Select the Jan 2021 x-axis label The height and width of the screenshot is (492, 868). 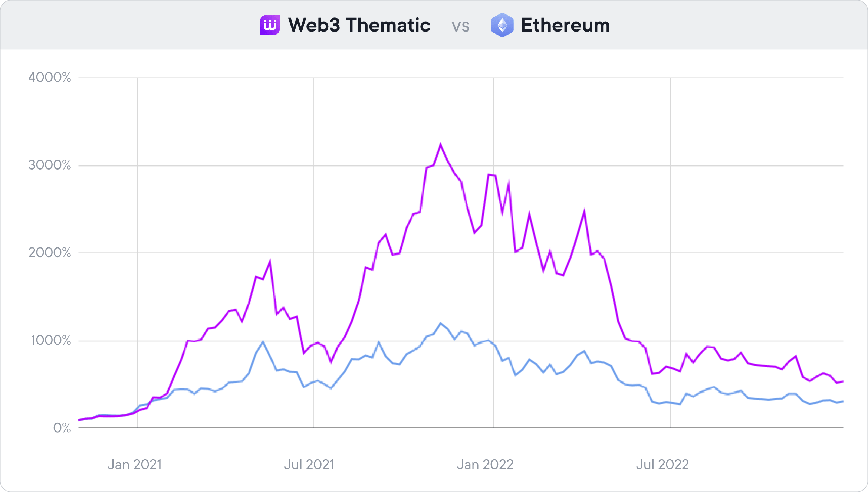(x=135, y=465)
